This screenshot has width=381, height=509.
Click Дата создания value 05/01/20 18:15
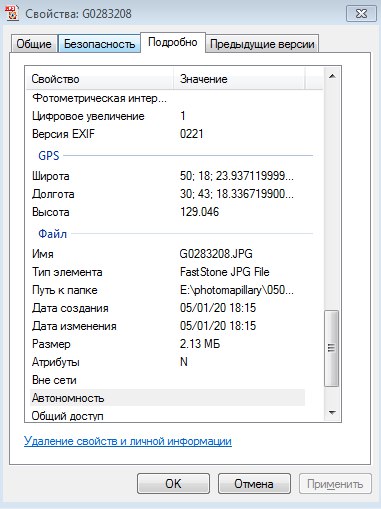tap(218, 308)
